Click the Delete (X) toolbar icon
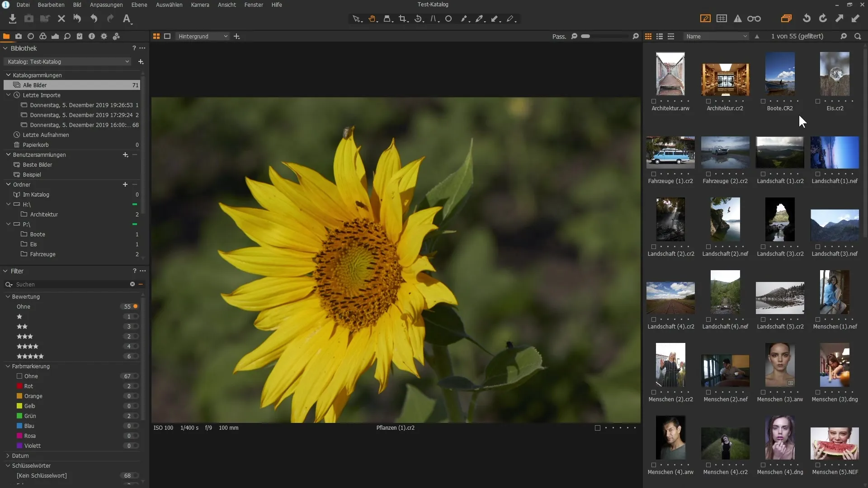Screen dimensions: 868x488 61,19
